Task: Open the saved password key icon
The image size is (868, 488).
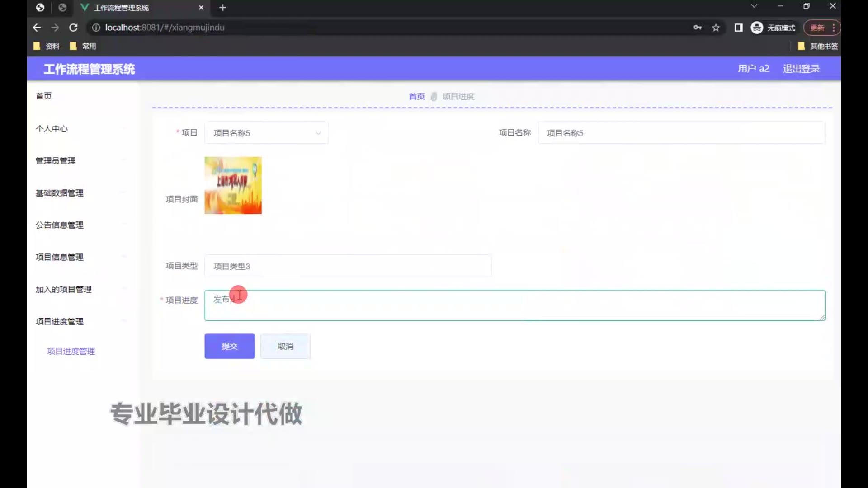Action: tap(698, 28)
